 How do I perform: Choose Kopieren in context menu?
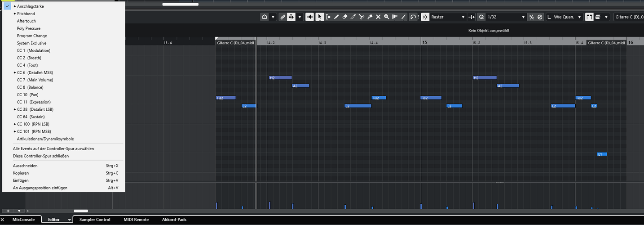[63, 173]
